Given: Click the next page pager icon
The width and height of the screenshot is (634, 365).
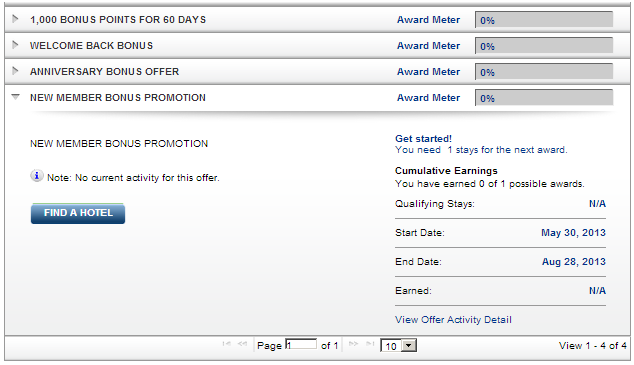Looking at the screenshot, I should [353, 344].
